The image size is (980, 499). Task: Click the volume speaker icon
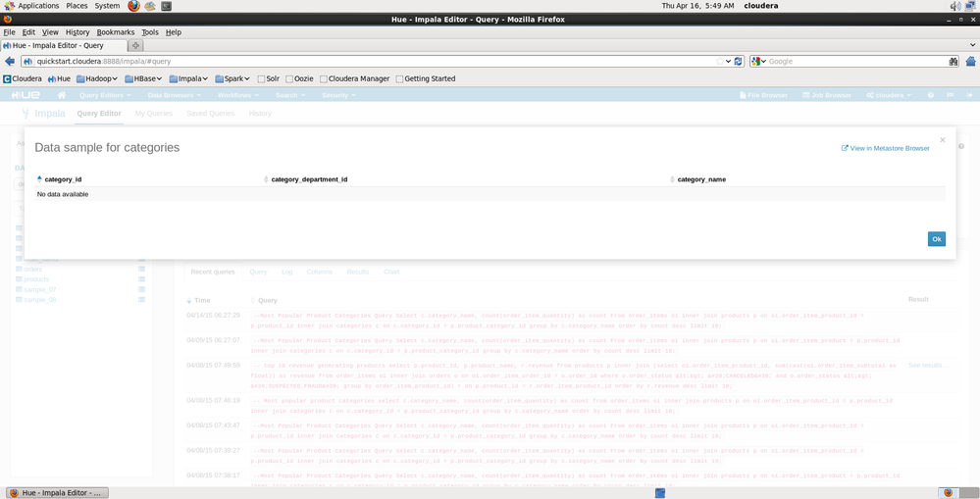click(955, 6)
